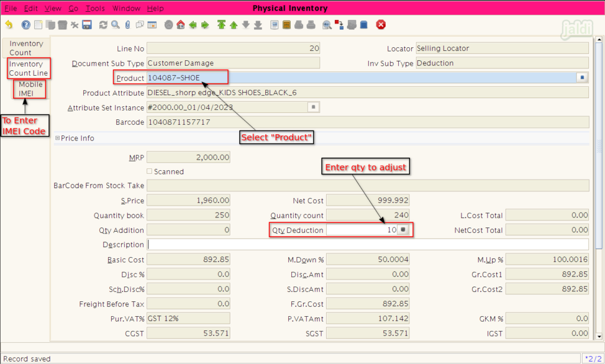
Task: Refresh data using the circular arrows icon
Action: (103, 25)
